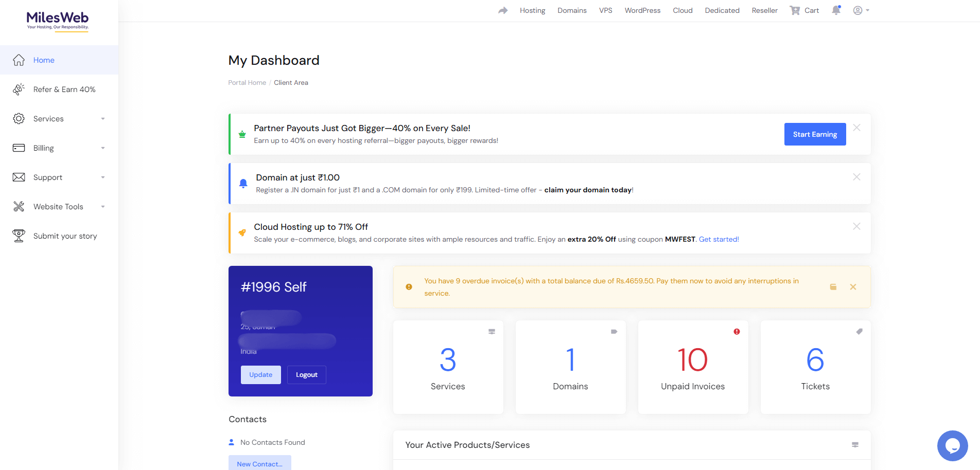Click '#1996 Self' account heading
Viewport: 980px width, 470px height.
point(274,287)
